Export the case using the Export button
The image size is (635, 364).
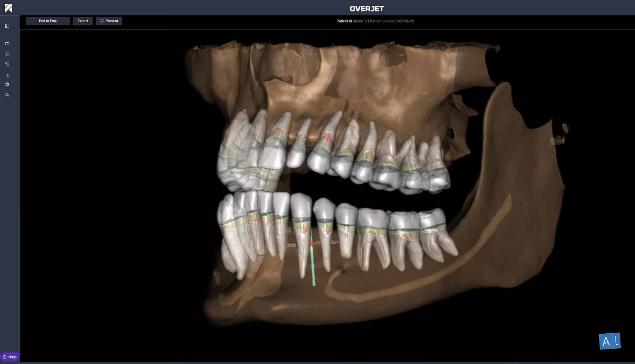[83, 21]
